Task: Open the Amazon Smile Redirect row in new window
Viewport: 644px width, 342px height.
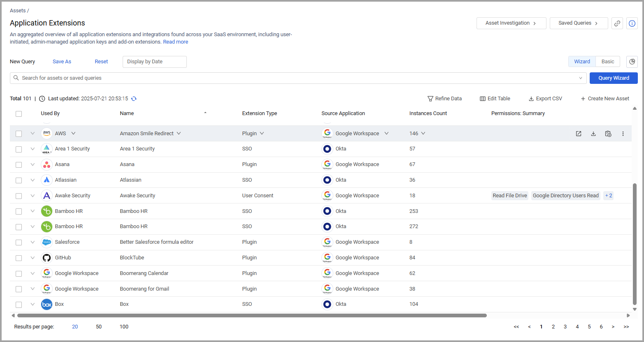Action: tap(579, 134)
